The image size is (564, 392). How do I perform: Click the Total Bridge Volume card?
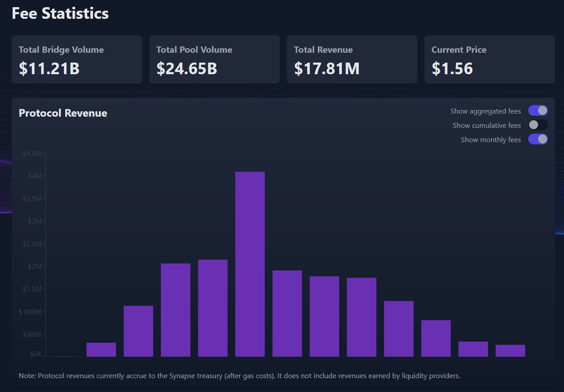pos(77,59)
